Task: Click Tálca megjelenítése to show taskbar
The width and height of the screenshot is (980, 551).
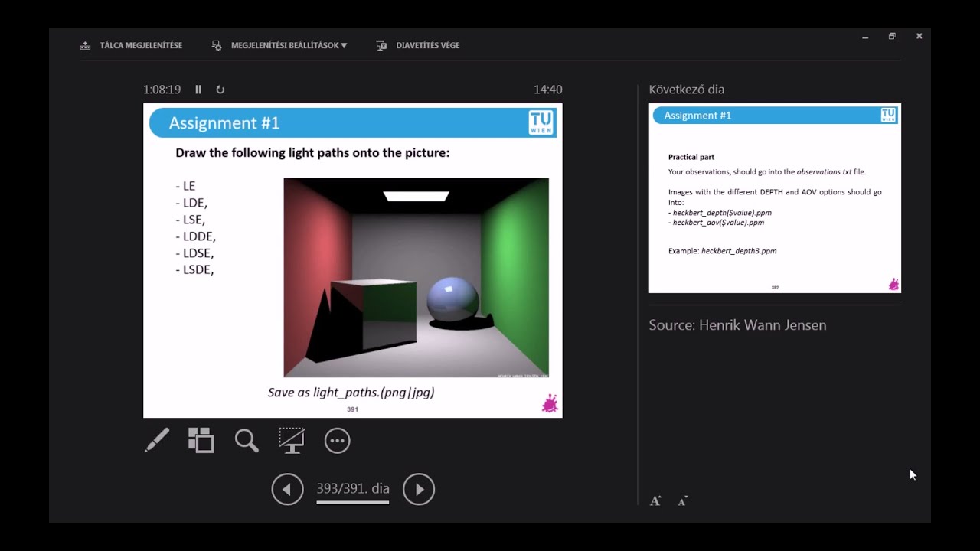Action: (x=132, y=45)
